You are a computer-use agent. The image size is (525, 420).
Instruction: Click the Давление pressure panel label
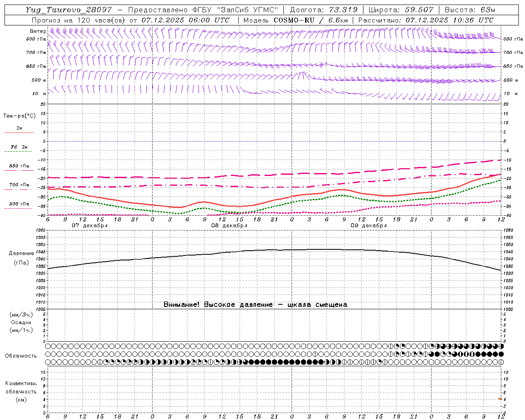21,253
